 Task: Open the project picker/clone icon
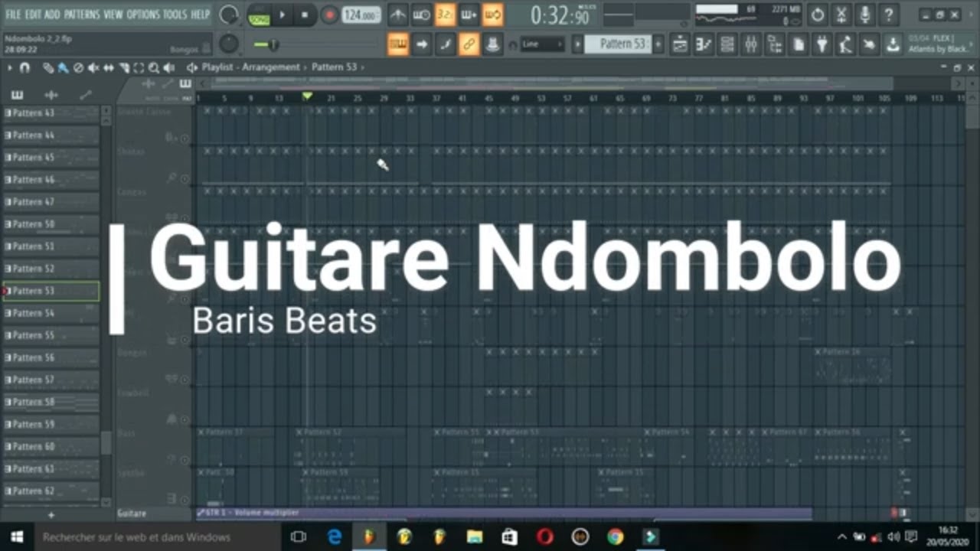[799, 44]
